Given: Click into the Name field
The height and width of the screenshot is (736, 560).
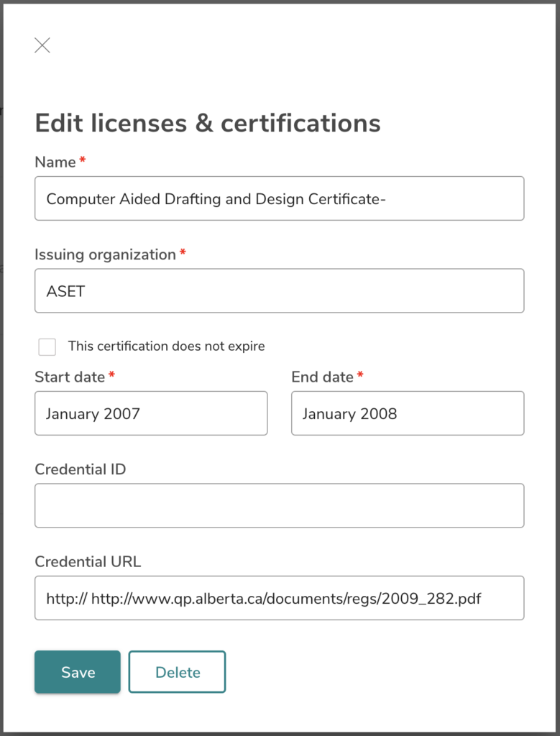Looking at the screenshot, I should (279, 198).
